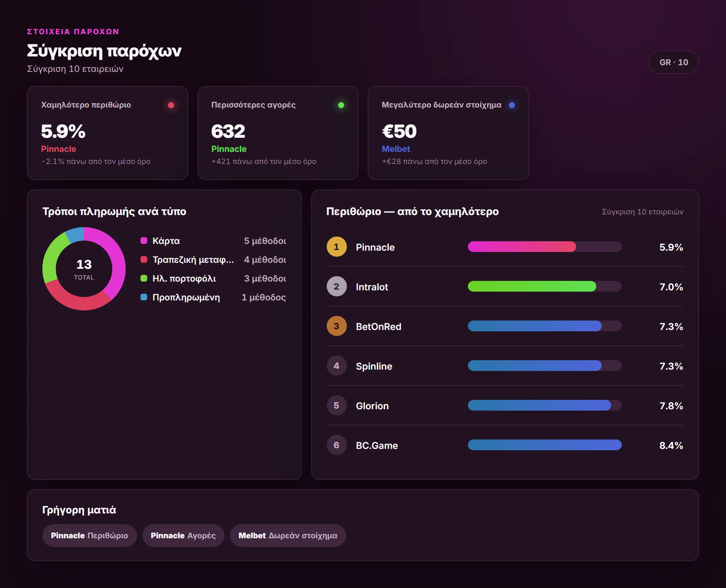Click the rank 4 badge for Spinline
726x588 pixels.
coord(336,366)
